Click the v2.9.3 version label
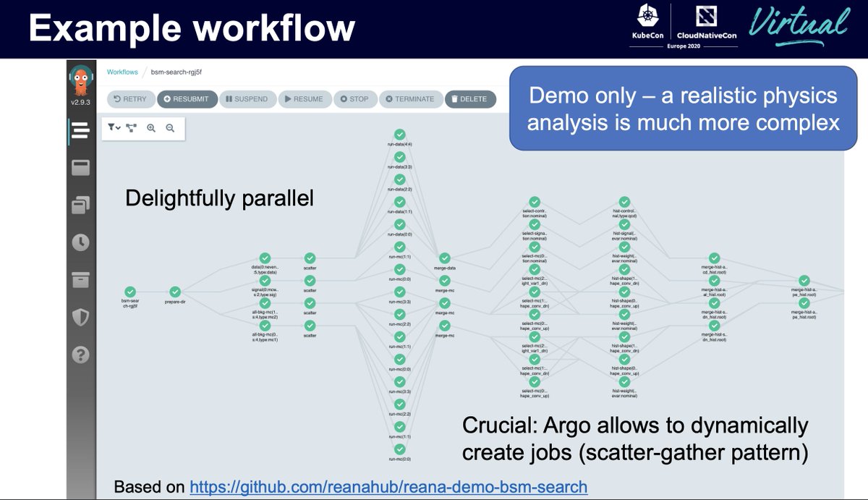868x500 pixels. coord(80,102)
